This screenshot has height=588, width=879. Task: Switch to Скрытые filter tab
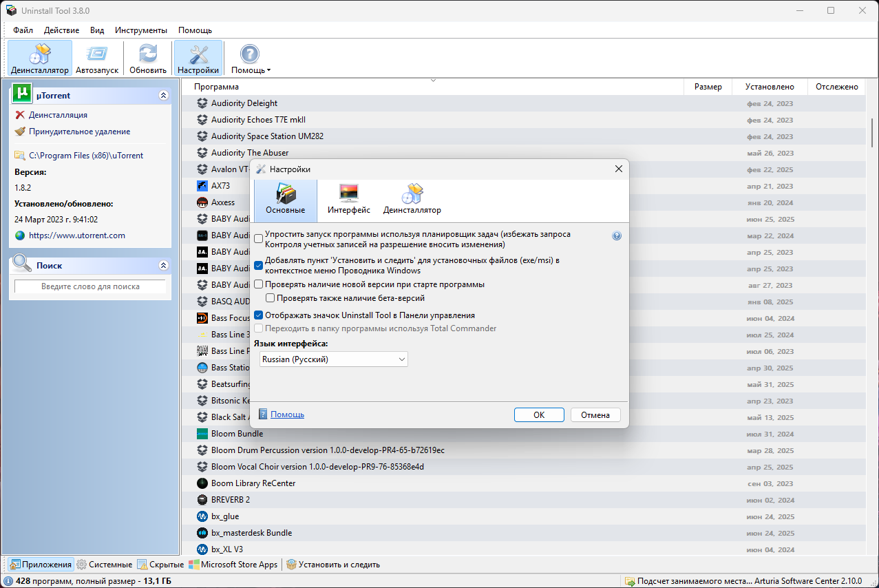point(160,565)
